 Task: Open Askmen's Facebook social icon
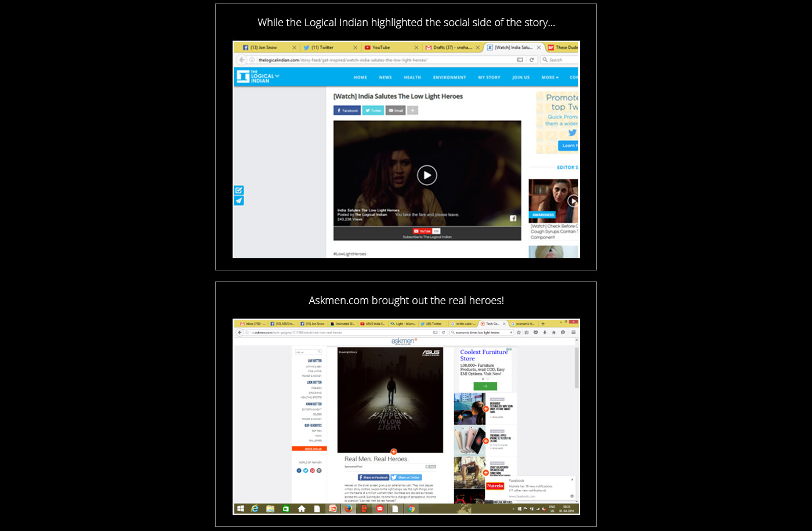coord(299,471)
